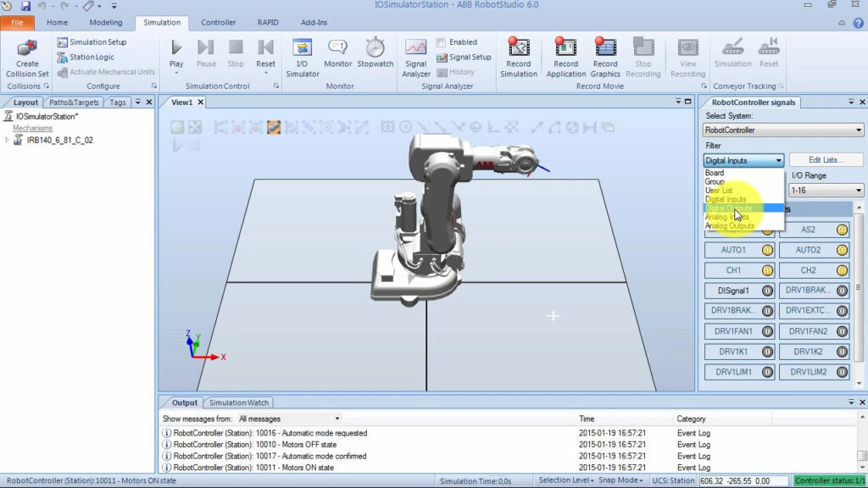Toggle AUTO1 signal

point(739,250)
